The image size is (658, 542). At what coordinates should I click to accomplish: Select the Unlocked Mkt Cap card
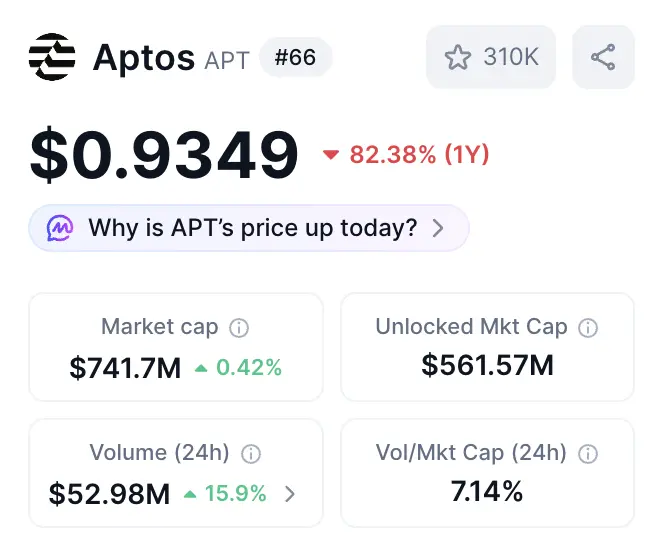[x=487, y=347]
